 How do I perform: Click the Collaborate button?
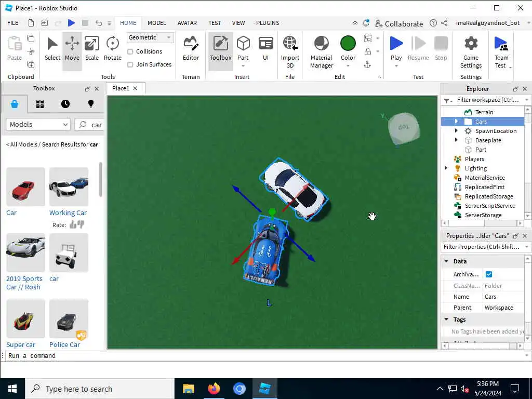point(399,24)
